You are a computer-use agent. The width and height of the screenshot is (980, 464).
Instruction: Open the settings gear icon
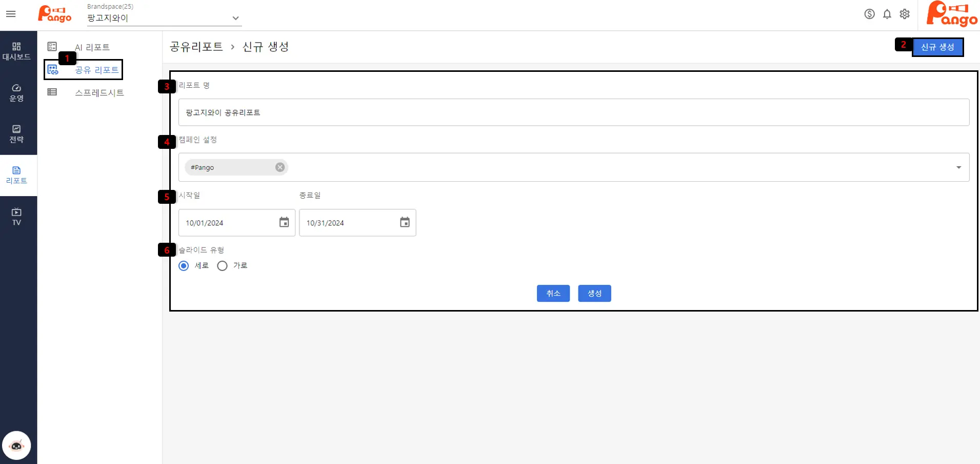point(905,14)
